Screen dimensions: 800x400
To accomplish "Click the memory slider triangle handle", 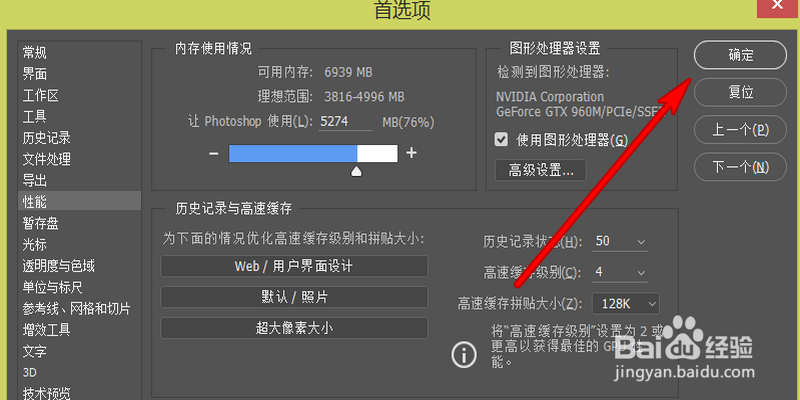I will click(x=357, y=171).
